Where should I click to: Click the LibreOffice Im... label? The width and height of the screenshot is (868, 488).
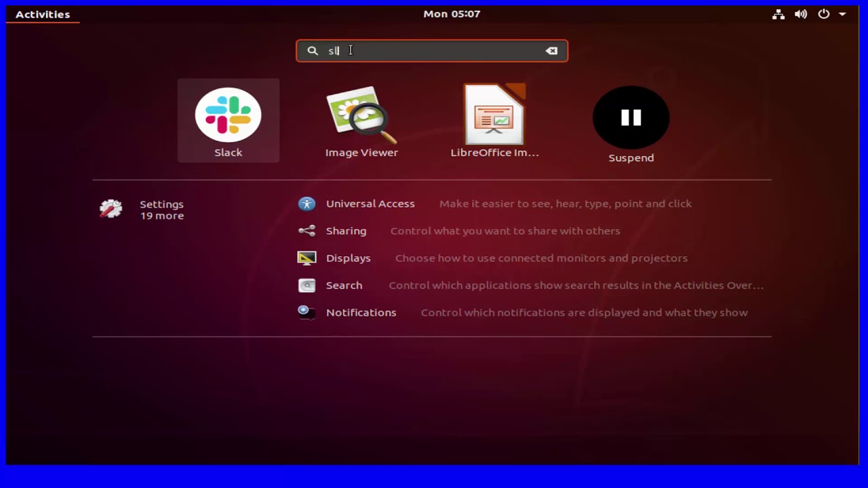(x=494, y=152)
